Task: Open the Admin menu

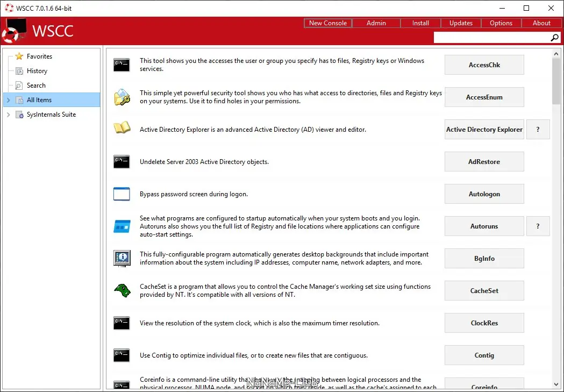Action: (x=376, y=23)
